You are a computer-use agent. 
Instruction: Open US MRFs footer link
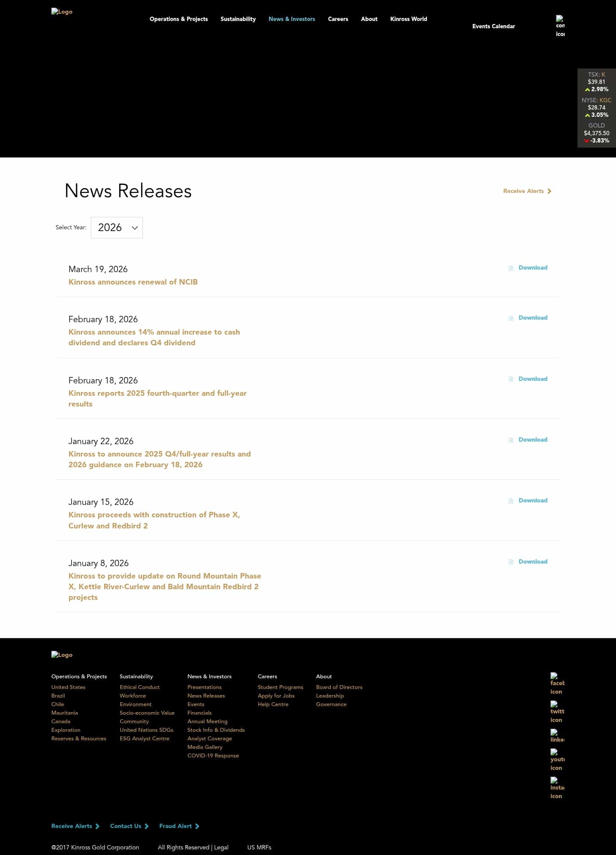click(x=259, y=847)
